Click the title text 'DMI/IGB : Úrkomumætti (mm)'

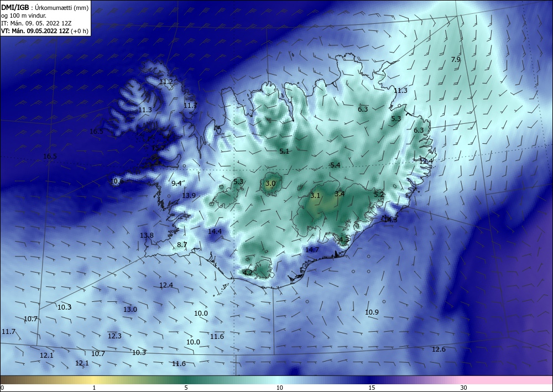point(45,7)
